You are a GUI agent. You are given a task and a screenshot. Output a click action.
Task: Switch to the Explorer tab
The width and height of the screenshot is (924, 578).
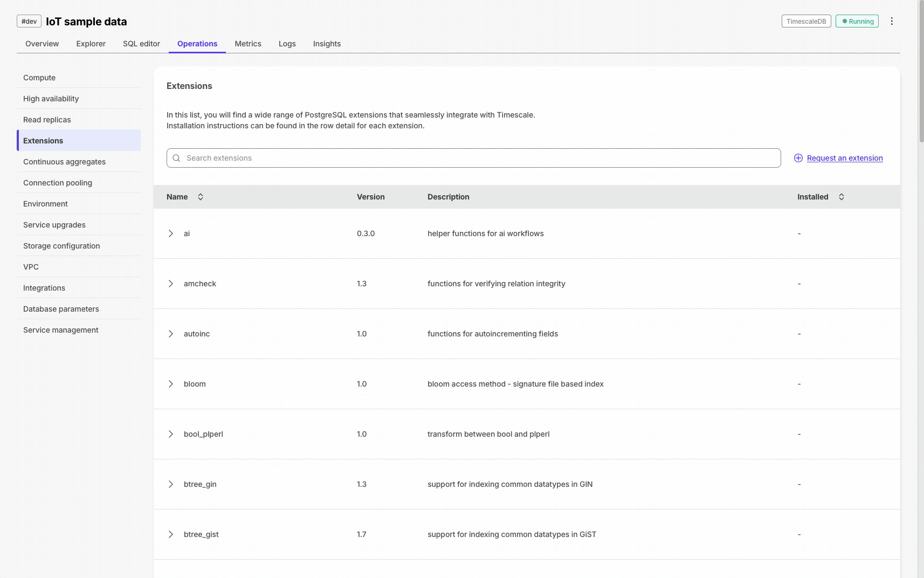click(x=91, y=44)
